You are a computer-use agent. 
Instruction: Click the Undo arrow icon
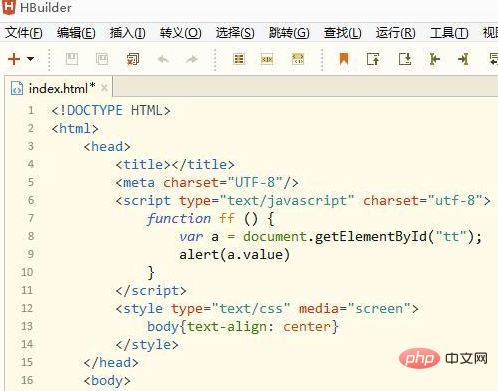(163, 59)
